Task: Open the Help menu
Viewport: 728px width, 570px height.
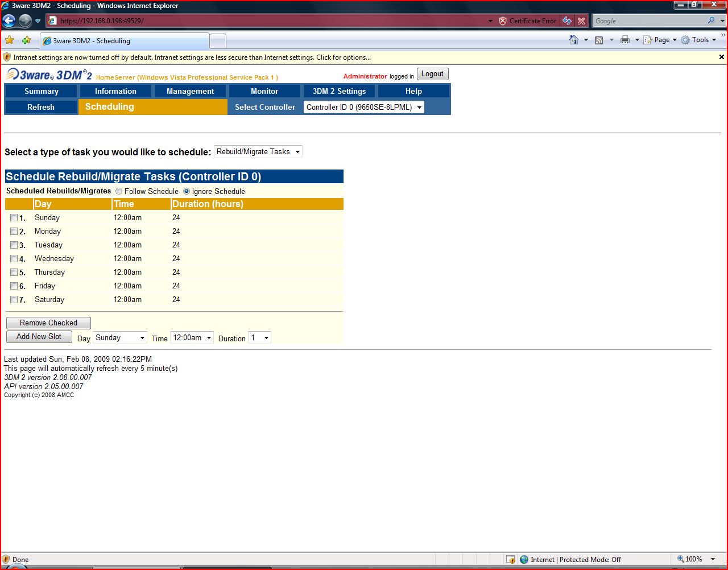Action: 413,91
